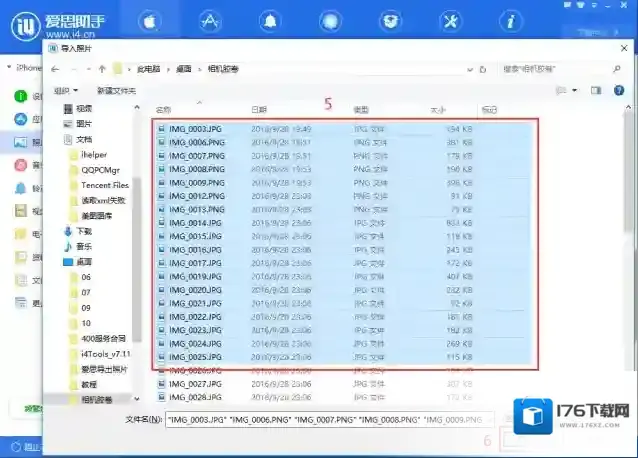
Task: Open the info tutorial icon in top bar
Action: click(511, 21)
